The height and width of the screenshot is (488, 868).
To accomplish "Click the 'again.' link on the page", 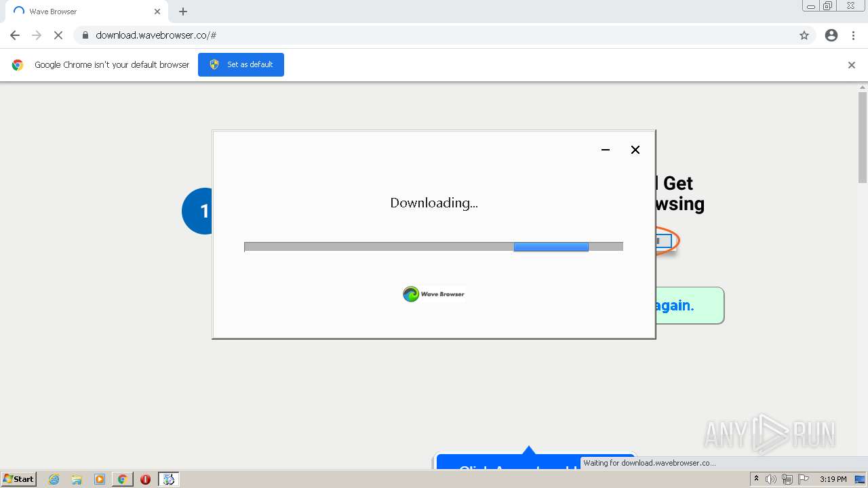I will click(675, 306).
